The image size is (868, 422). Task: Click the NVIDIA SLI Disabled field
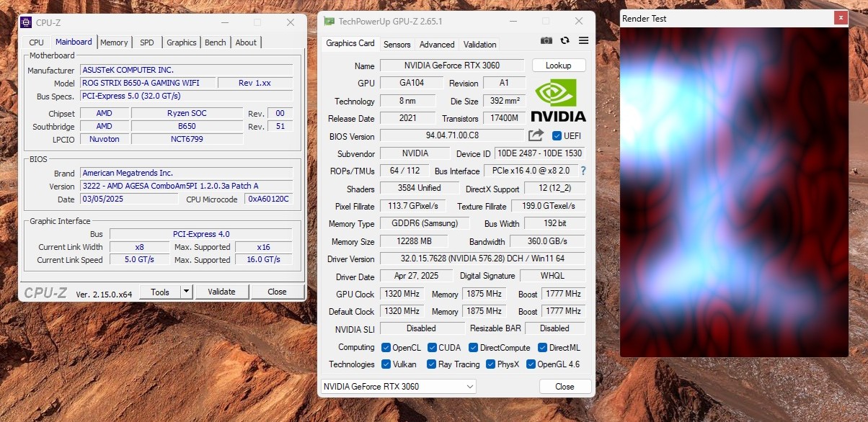(421, 328)
